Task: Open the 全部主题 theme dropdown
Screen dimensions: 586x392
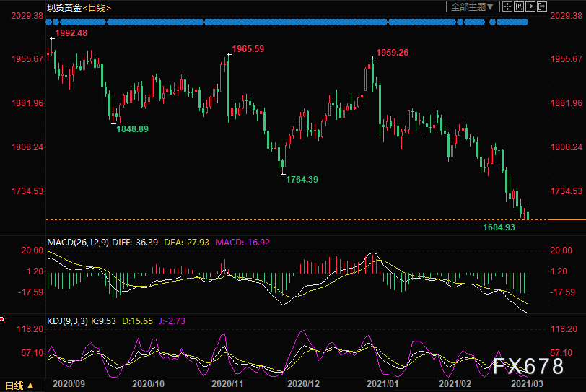Action: click(x=473, y=6)
